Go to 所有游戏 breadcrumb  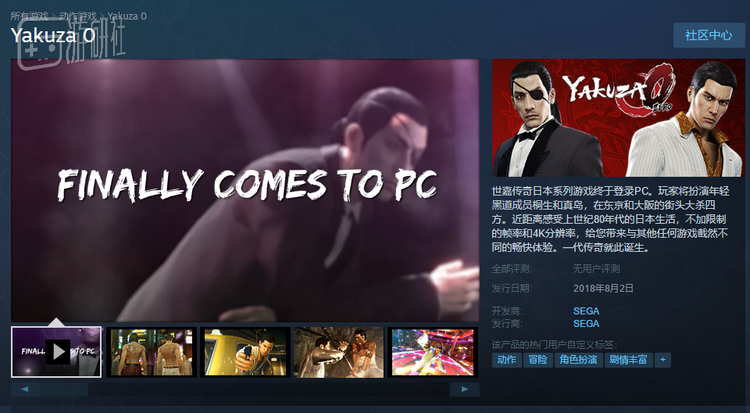29,16
